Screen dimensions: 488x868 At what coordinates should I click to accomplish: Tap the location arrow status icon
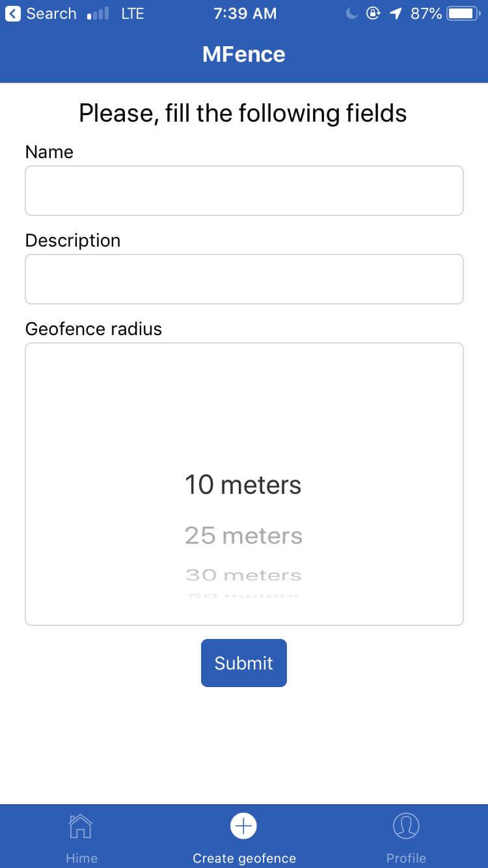click(396, 14)
